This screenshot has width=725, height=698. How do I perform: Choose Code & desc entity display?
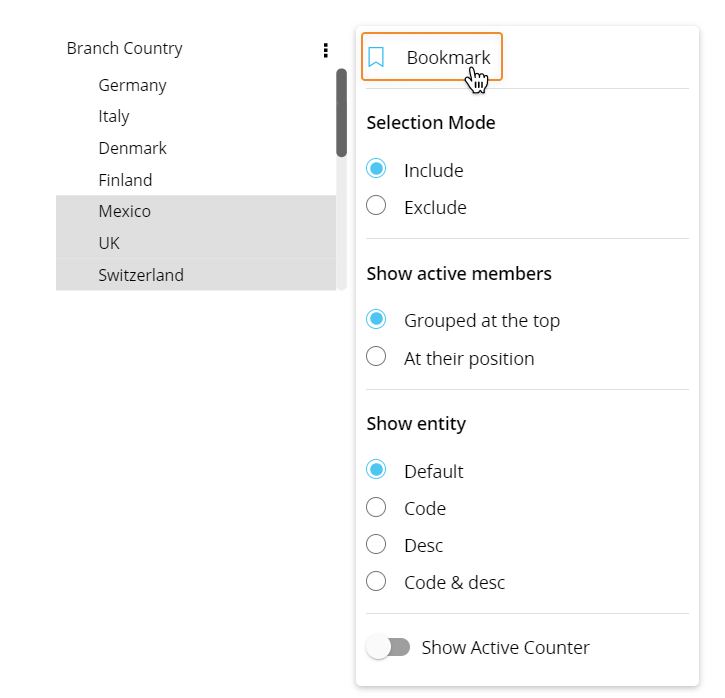[x=377, y=581]
